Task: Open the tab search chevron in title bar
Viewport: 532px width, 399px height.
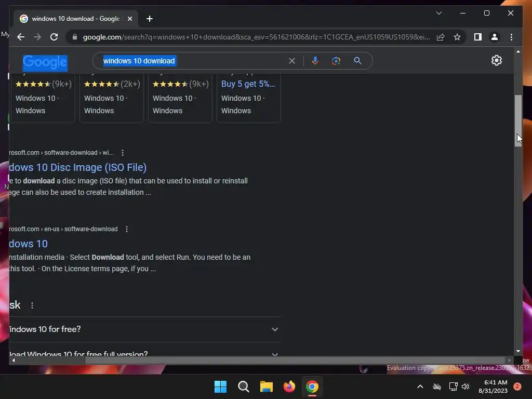Action: click(438, 13)
